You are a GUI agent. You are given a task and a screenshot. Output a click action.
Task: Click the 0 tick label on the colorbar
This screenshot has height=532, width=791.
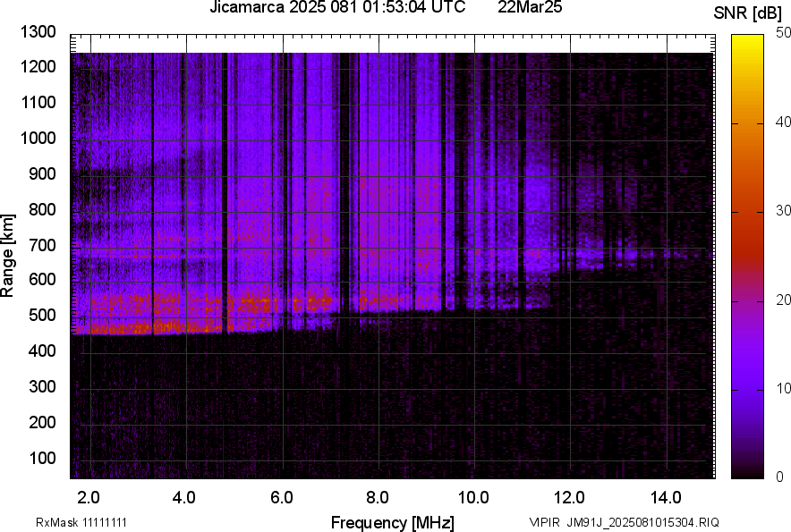[780, 477]
